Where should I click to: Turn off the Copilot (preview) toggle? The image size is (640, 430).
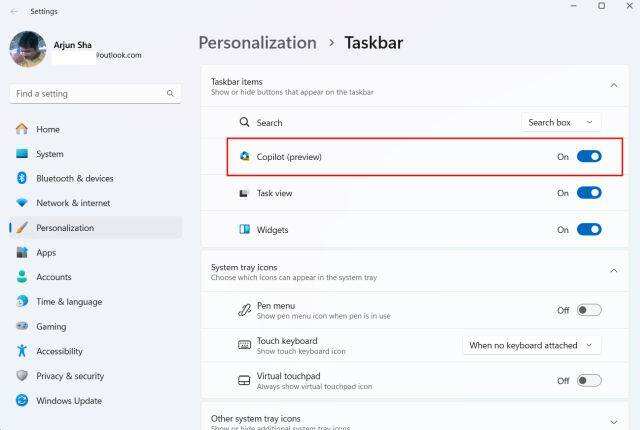coord(589,157)
